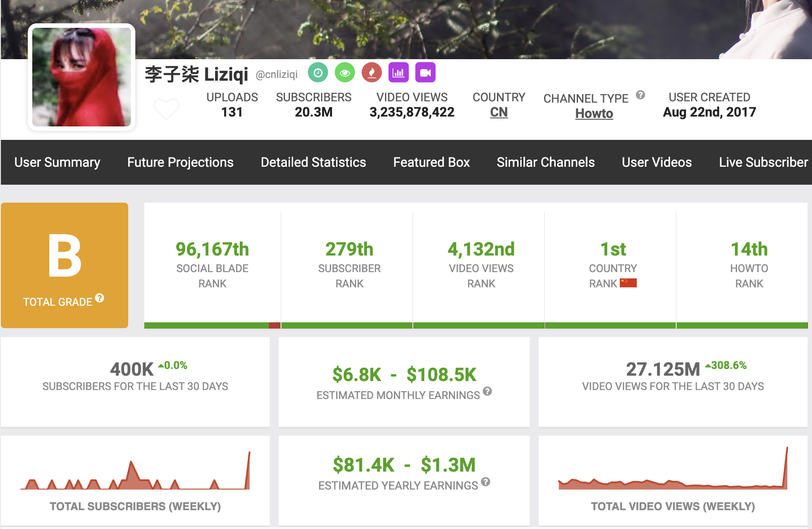Click the 14th Howto rank value
This screenshot has width=812, height=529.
tap(749, 249)
